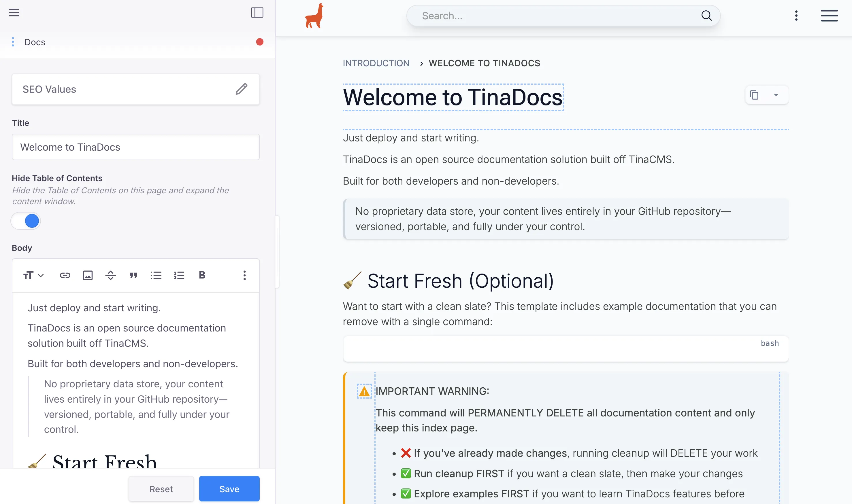Reset the form changes
The width and height of the screenshot is (852, 504).
tap(161, 489)
